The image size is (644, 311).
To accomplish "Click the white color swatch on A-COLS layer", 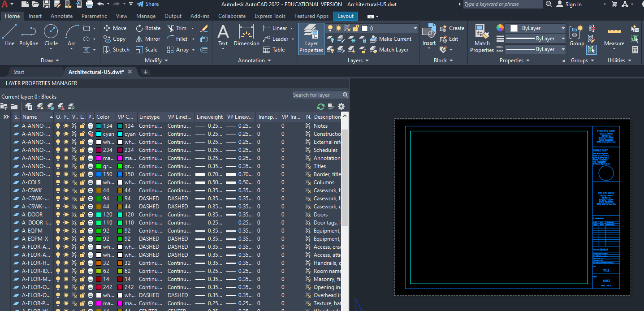I will (x=99, y=182).
